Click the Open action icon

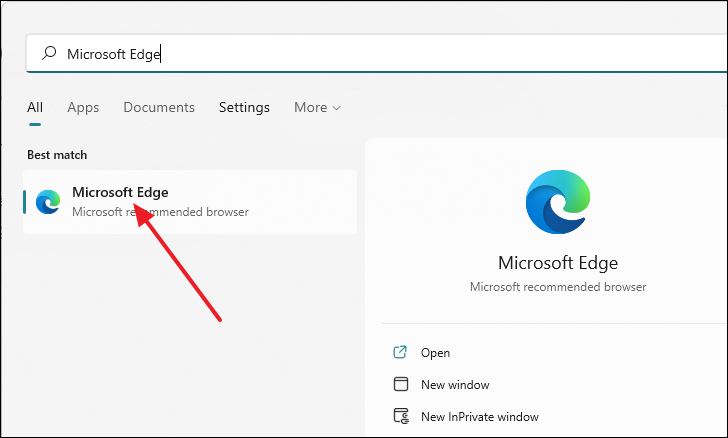pyautogui.click(x=400, y=353)
